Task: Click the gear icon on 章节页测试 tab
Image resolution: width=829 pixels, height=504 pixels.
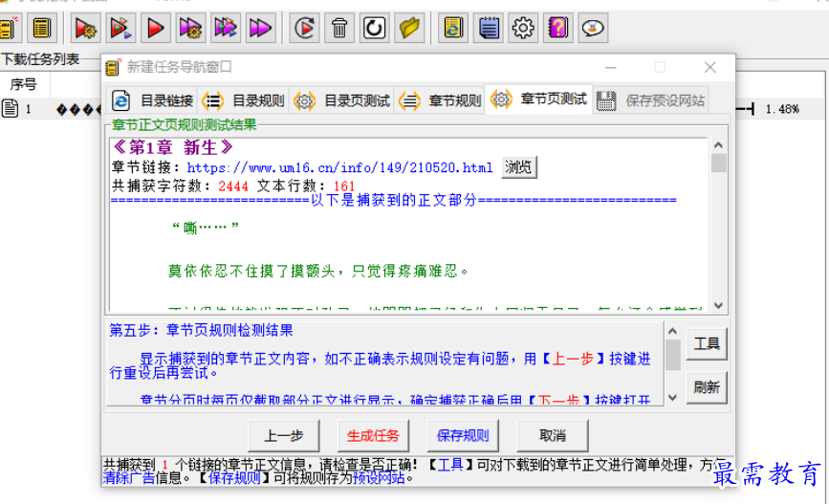Action: click(x=501, y=99)
